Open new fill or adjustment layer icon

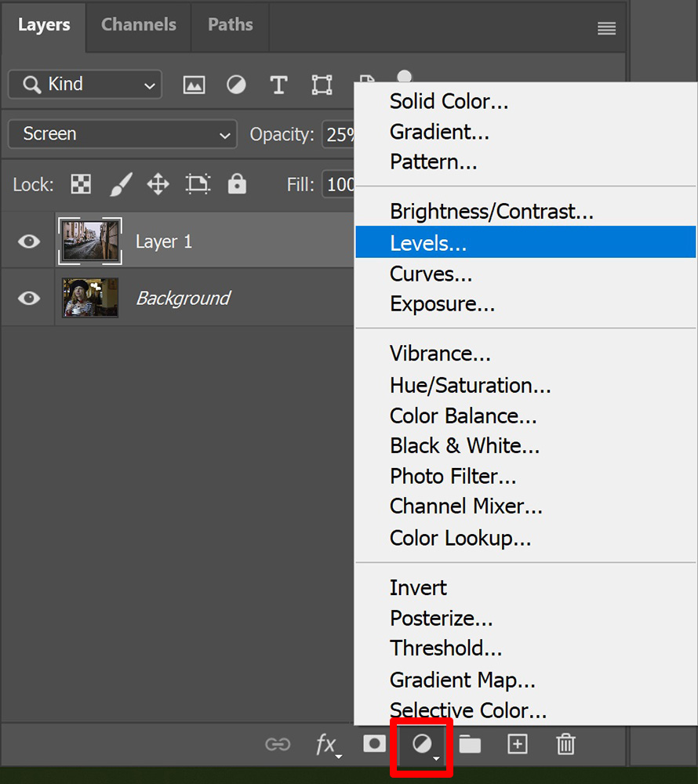[x=422, y=746]
